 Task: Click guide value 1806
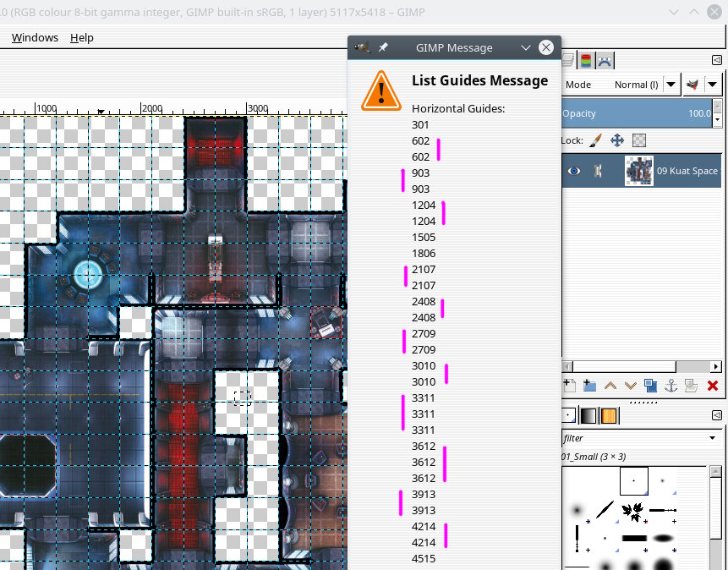click(x=424, y=253)
